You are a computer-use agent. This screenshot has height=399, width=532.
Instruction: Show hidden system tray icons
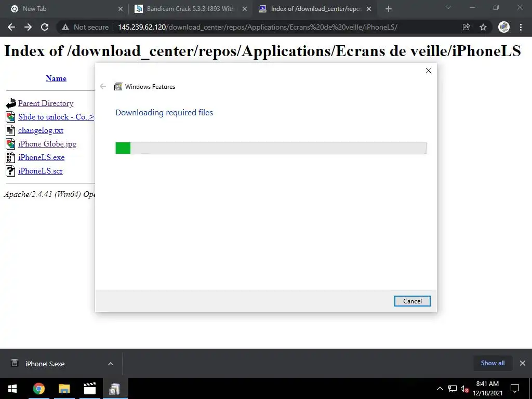440,389
